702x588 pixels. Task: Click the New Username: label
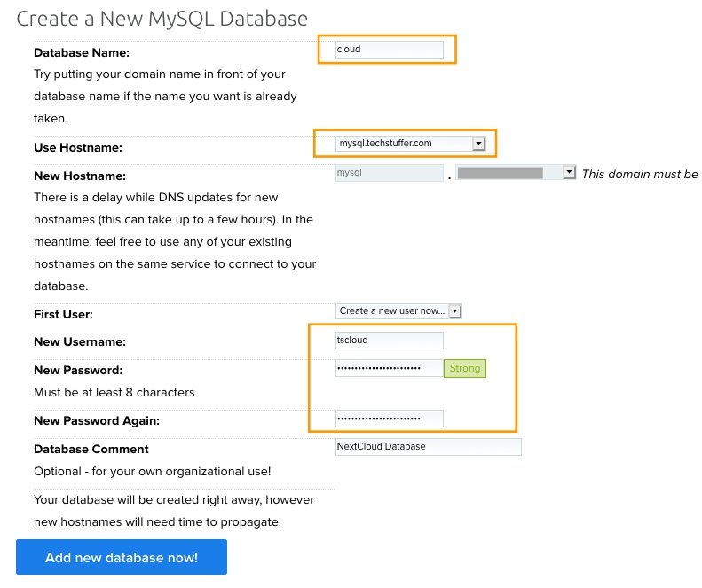pyautogui.click(x=80, y=341)
